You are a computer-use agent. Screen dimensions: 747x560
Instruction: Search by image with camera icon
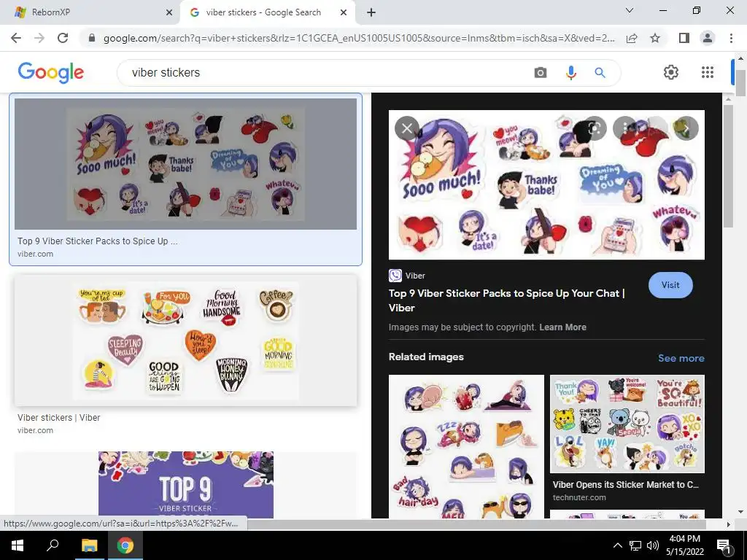pos(541,73)
